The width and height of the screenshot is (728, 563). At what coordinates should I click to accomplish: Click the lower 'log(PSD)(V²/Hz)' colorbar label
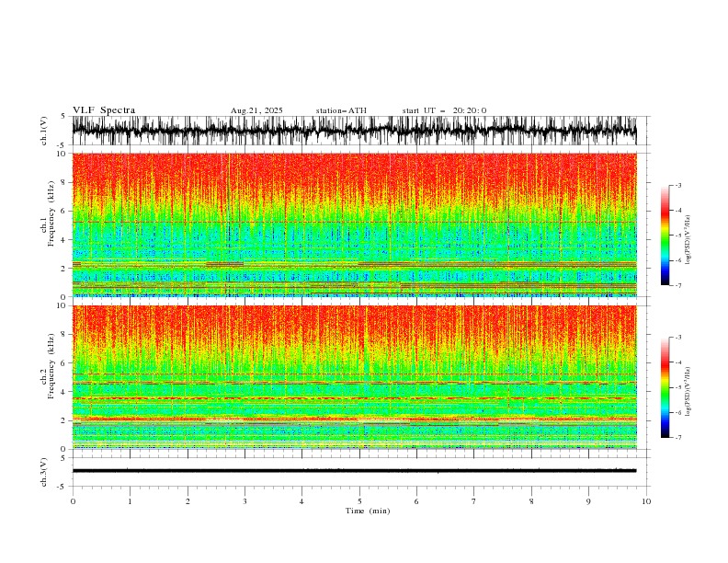688,392
